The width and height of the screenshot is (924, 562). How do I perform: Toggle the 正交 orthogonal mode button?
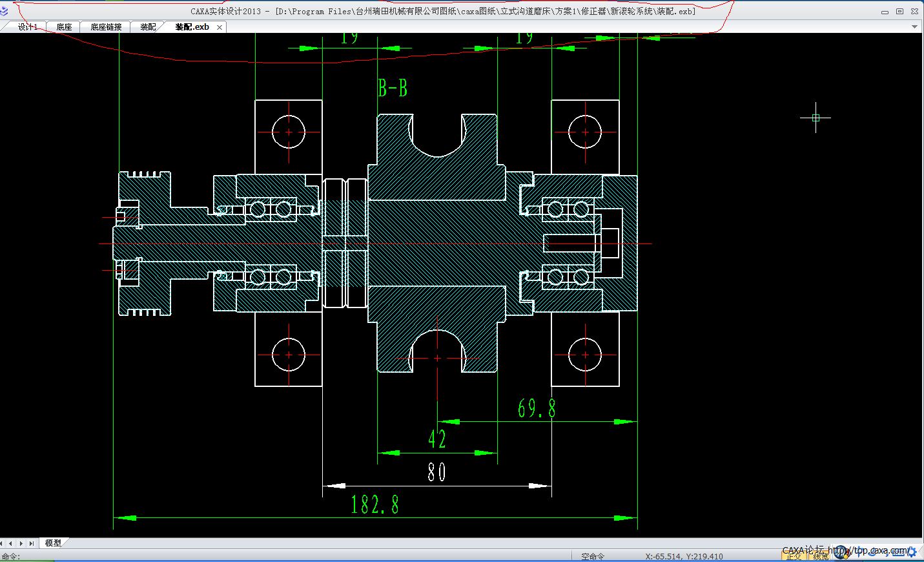793,556
